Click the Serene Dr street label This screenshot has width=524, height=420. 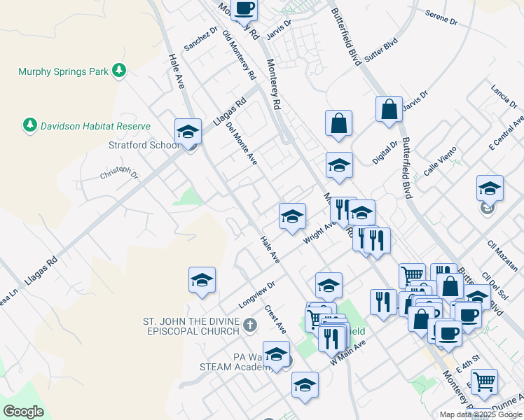click(441, 17)
